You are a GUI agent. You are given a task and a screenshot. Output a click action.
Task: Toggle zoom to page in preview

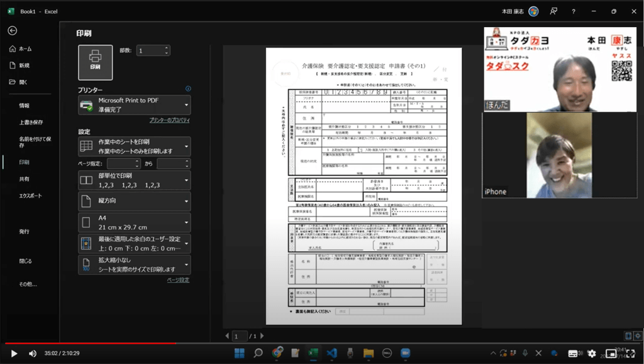click(x=637, y=336)
